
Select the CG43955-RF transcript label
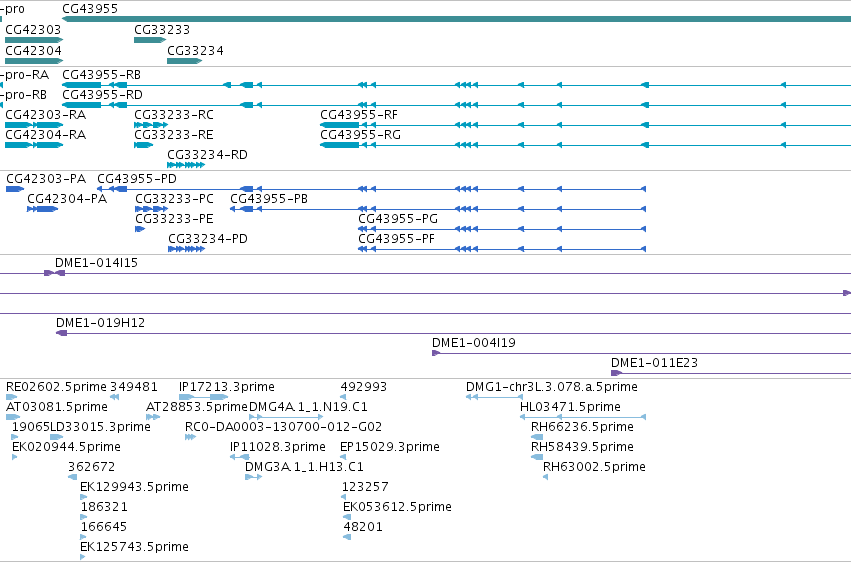click(x=359, y=114)
